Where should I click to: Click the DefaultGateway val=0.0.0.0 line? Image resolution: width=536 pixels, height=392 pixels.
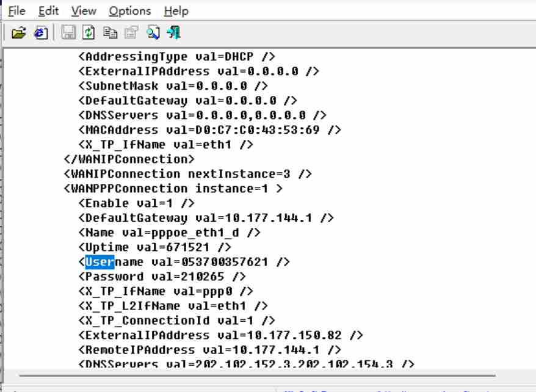pyautogui.click(x=187, y=101)
